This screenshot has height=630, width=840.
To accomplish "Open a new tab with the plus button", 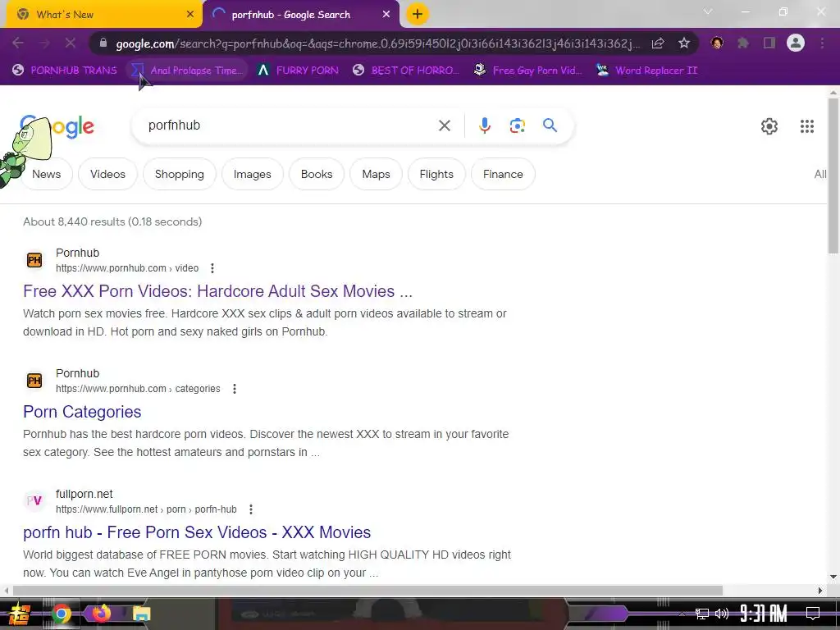I will point(418,14).
